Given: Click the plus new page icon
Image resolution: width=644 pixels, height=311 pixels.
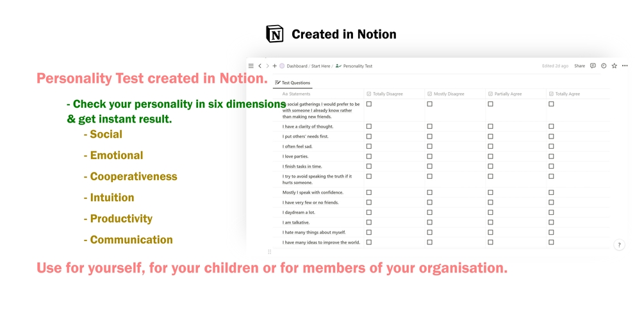Looking at the screenshot, I should coord(275,66).
